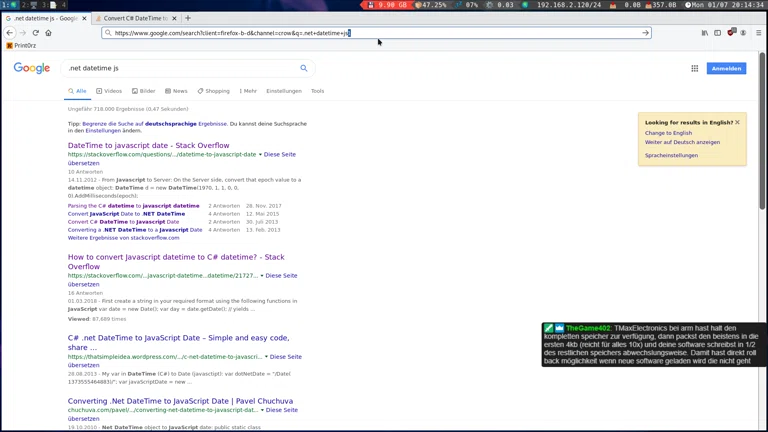
Task: Open 'C# .net DateTime to JavaScript Date – Simple' result
Action: (178, 342)
